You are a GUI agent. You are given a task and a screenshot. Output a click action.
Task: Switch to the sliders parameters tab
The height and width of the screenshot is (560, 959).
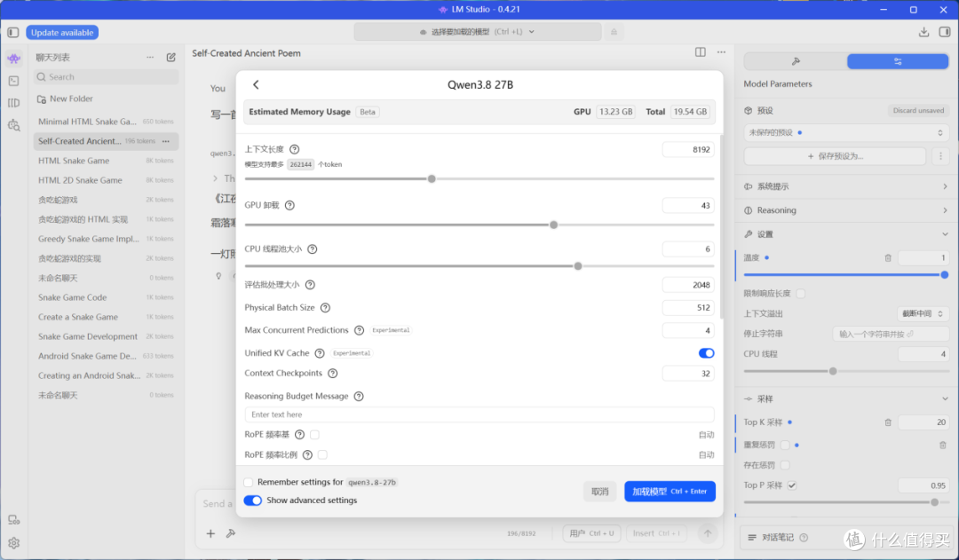pos(897,61)
